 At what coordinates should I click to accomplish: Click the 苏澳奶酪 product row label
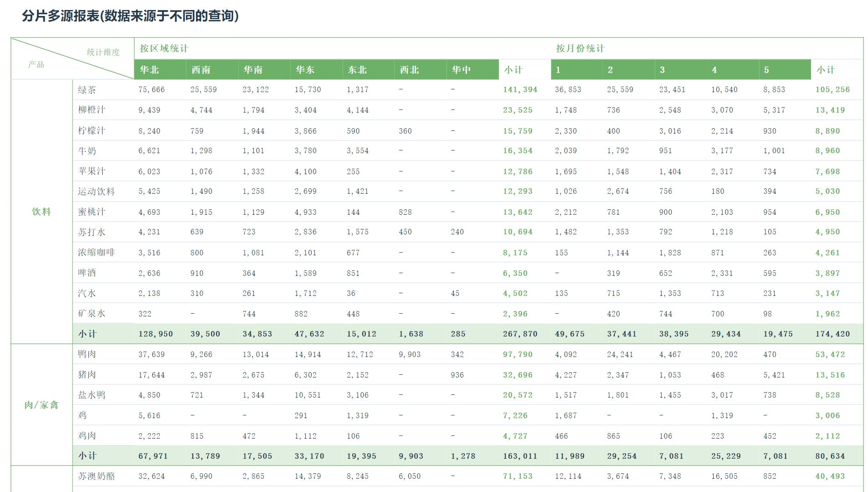point(96,476)
